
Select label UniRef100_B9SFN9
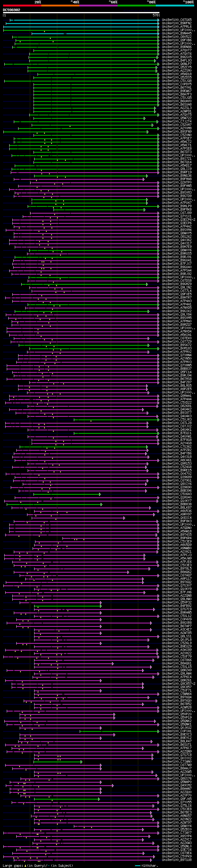(177, 132)
